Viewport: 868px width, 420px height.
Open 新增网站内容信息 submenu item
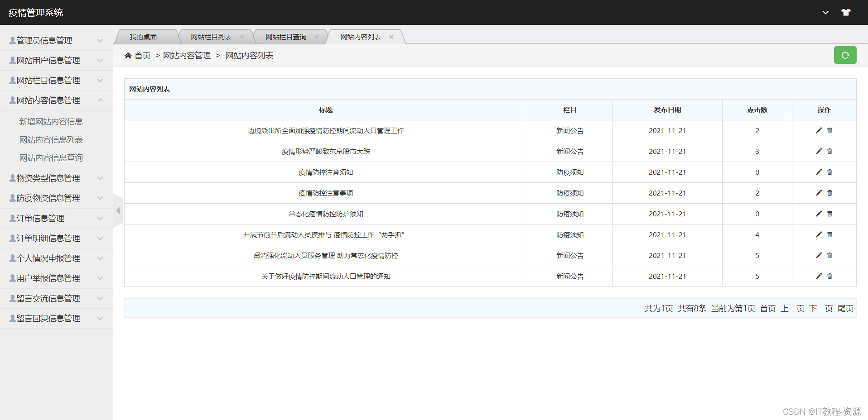51,121
